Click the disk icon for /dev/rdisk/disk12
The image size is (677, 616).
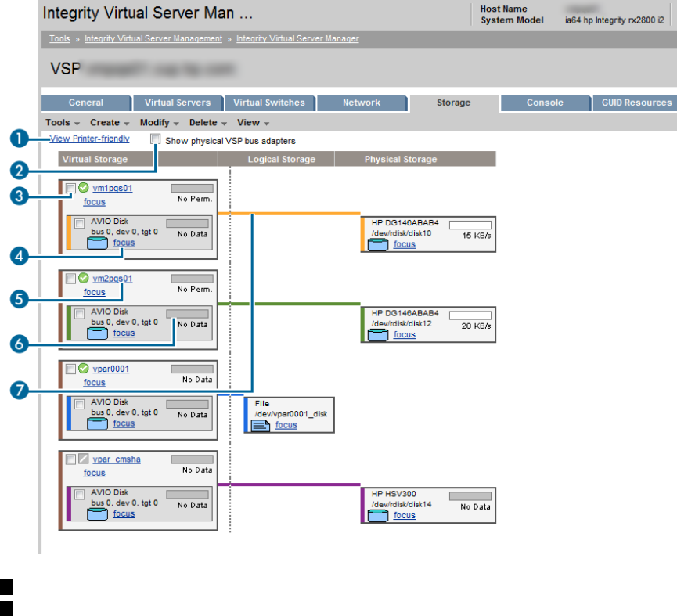[x=377, y=335]
